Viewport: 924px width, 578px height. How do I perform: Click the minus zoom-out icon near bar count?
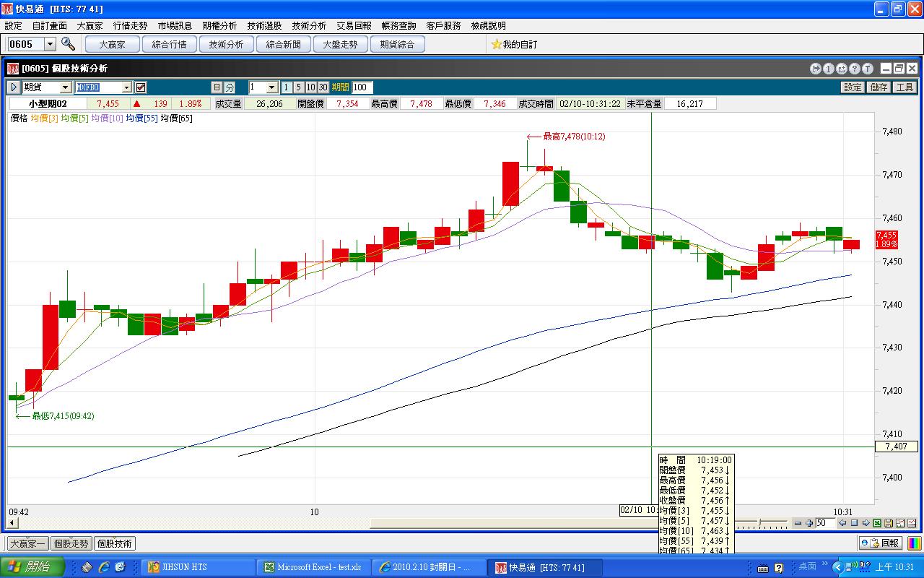tap(798, 523)
